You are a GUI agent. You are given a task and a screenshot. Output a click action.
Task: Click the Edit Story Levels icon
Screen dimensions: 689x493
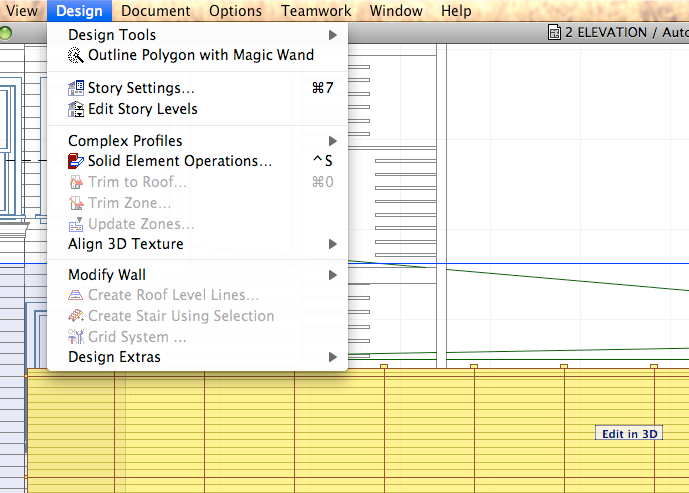click(76, 109)
